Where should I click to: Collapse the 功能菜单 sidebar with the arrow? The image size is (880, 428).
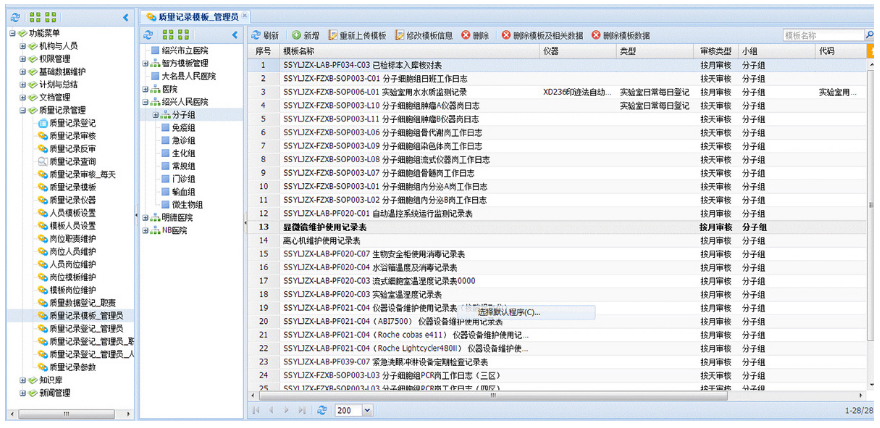[x=125, y=17]
